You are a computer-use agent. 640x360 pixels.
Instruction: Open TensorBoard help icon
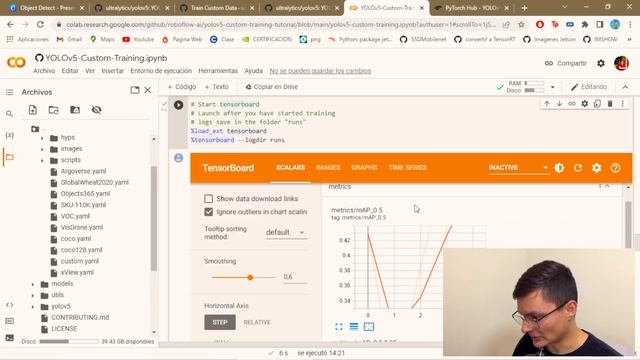(616, 168)
